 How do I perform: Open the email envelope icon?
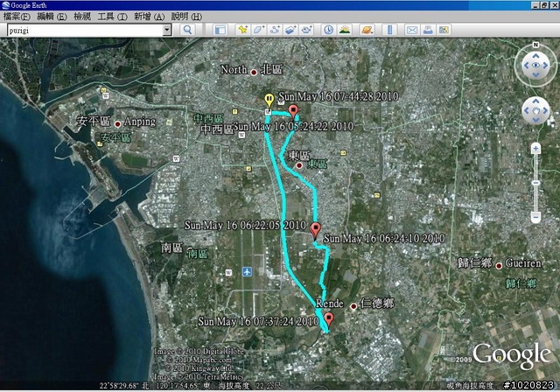[x=412, y=30]
